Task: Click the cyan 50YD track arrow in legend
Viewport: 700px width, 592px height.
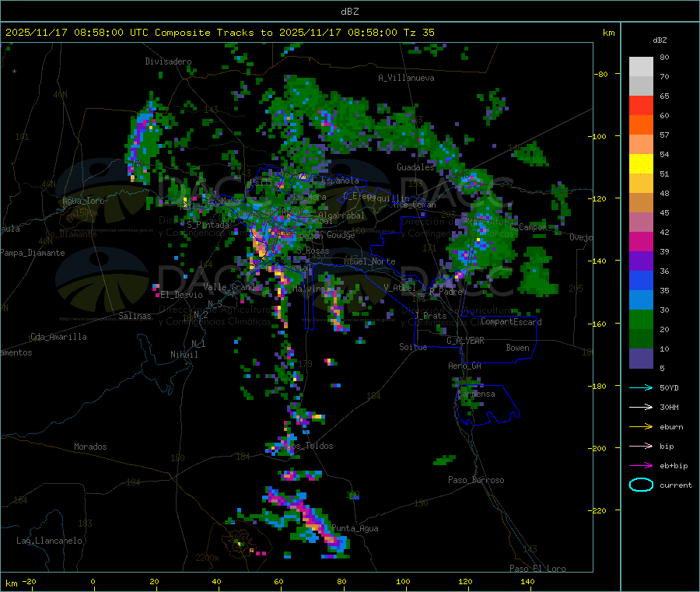Action: (x=641, y=387)
